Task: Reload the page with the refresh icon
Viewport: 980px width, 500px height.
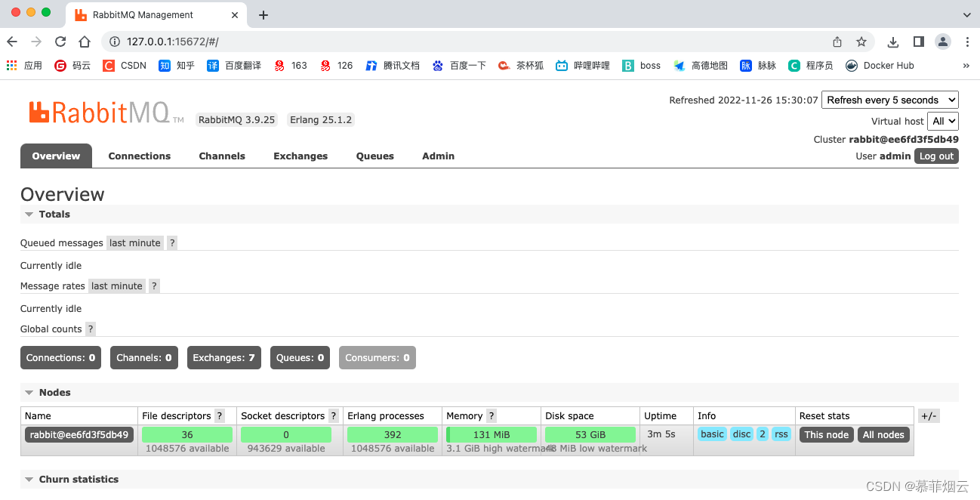Action: pyautogui.click(x=60, y=42)
